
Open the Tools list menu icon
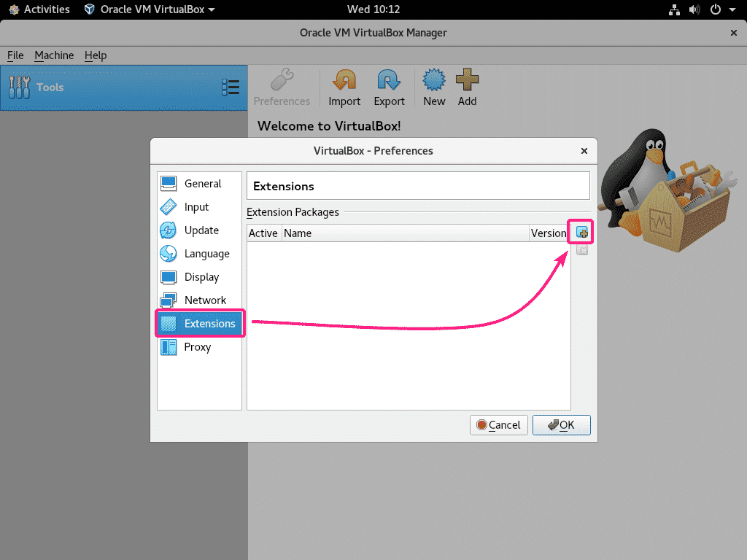pyautogui.click(x=231, y=87)
